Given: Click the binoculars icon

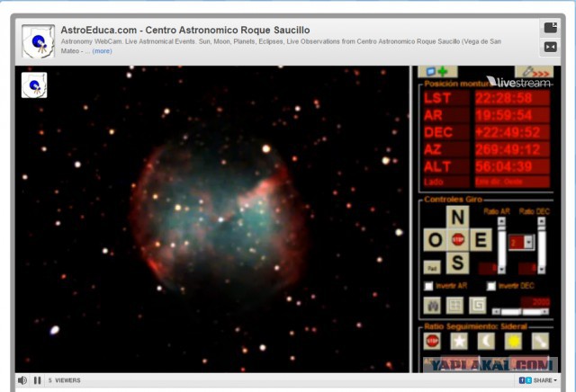Looking at the screenshot, I should (432, 306).
